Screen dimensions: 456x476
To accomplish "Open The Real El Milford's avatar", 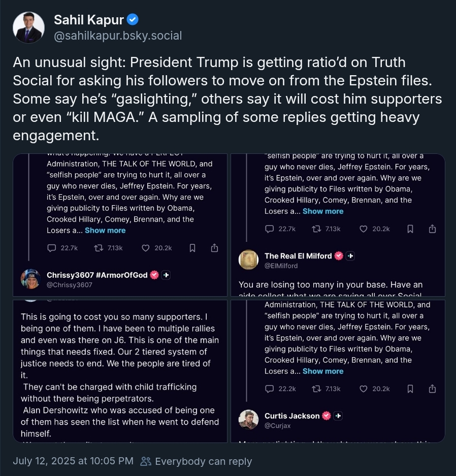I will (249, 260).
